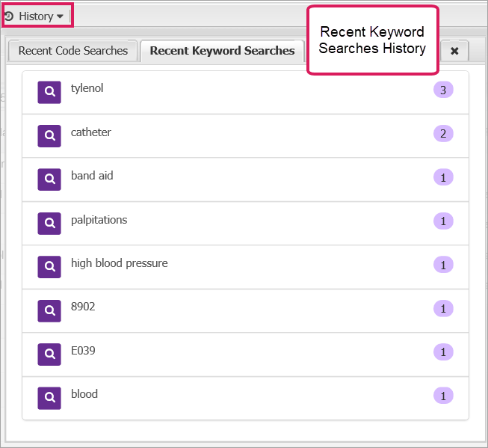This screenshot has height=448, width=488.
Task: Click the count badge 3 for tylenol
Action: 443,90
